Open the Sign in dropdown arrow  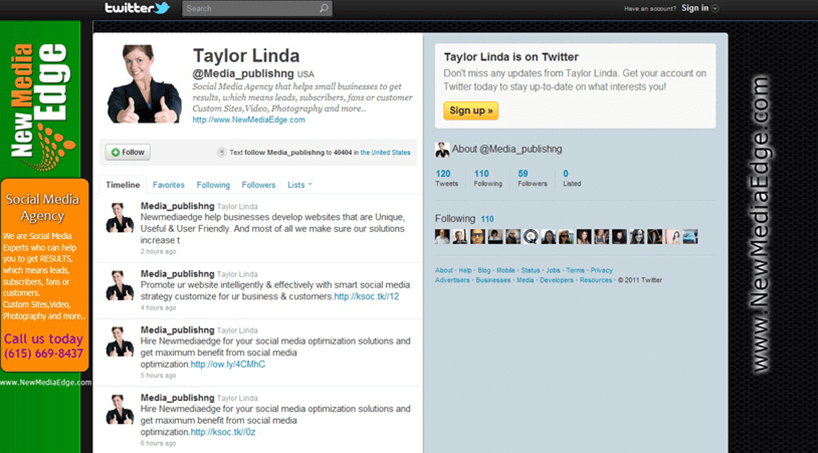pyautogui.click(x=715, y=8)
